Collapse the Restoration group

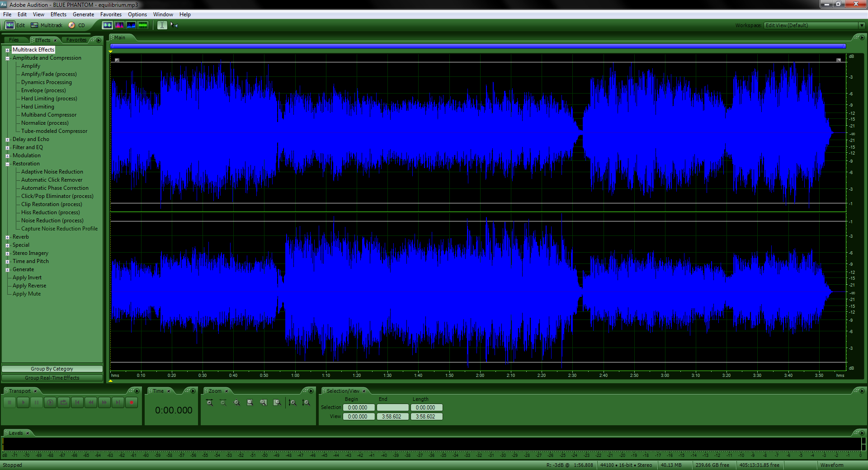click(x=7, y=164)
